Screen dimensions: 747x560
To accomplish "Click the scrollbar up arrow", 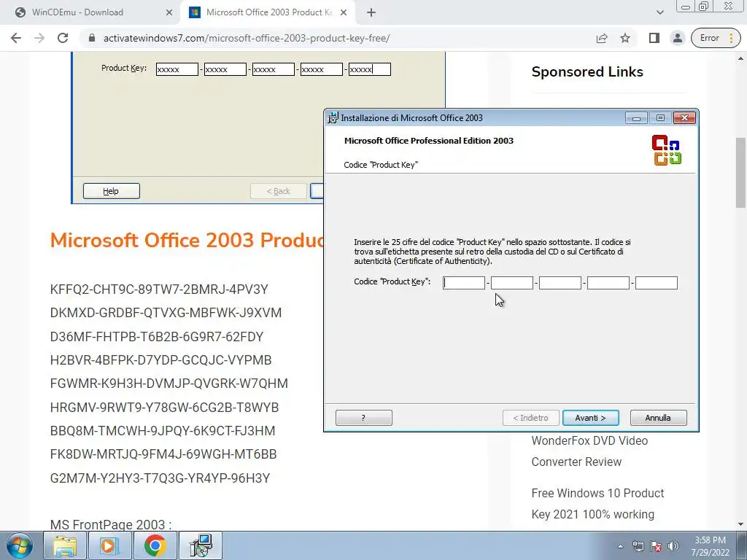I will tap(741, 58).
